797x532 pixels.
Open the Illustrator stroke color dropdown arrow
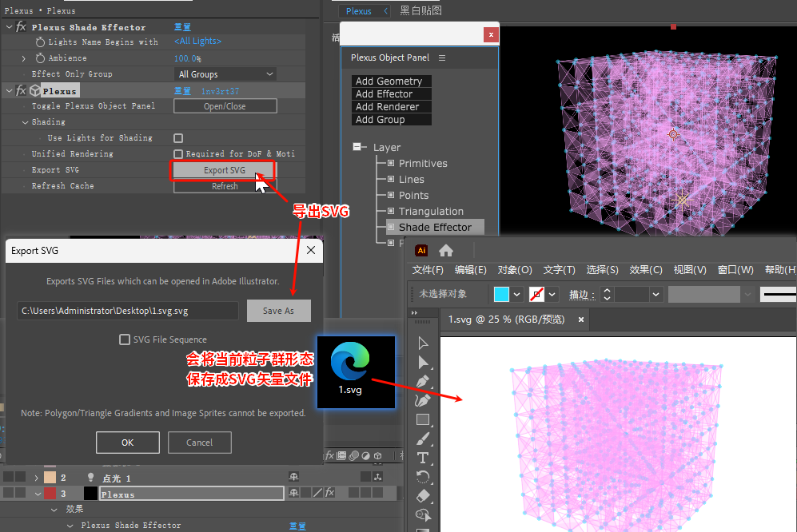pos(552,294)
